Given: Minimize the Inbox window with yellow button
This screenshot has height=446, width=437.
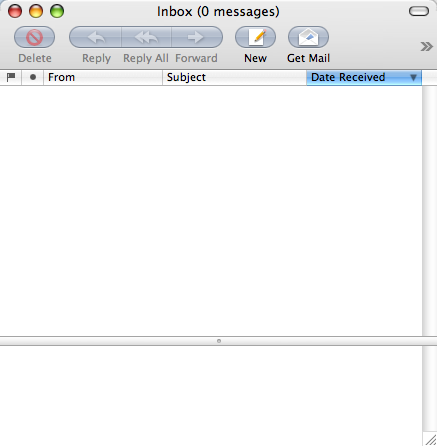Looking at the screenshot, I should click(36, 11).
